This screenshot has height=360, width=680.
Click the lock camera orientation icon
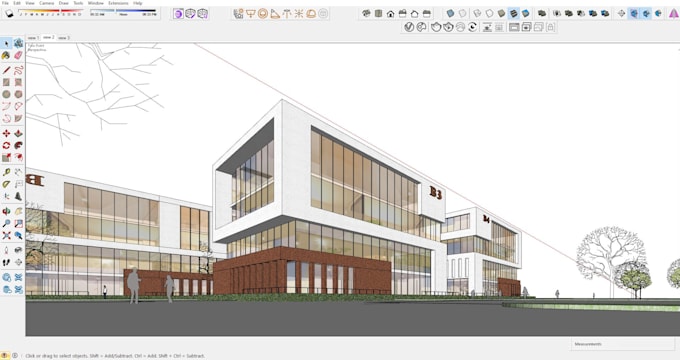[550, 27]
